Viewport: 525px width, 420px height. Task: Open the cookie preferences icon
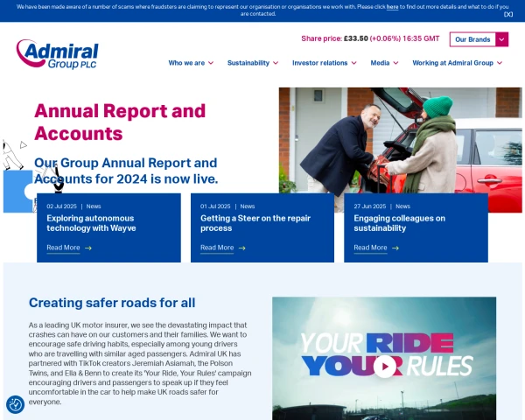(15, 404)
